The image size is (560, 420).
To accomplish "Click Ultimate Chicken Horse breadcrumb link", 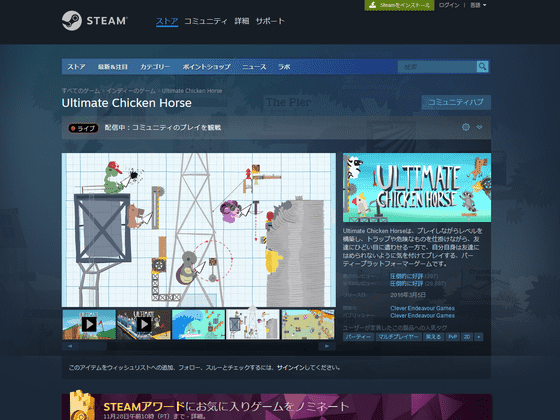I will pyautogui.click(x=192, y=91).
